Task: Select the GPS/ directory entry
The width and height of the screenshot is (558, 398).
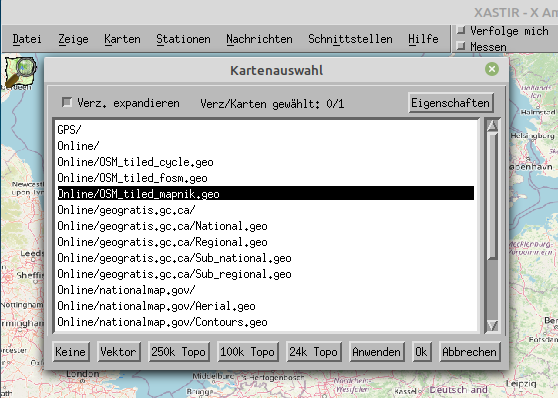Action: [x=265, y=130]
